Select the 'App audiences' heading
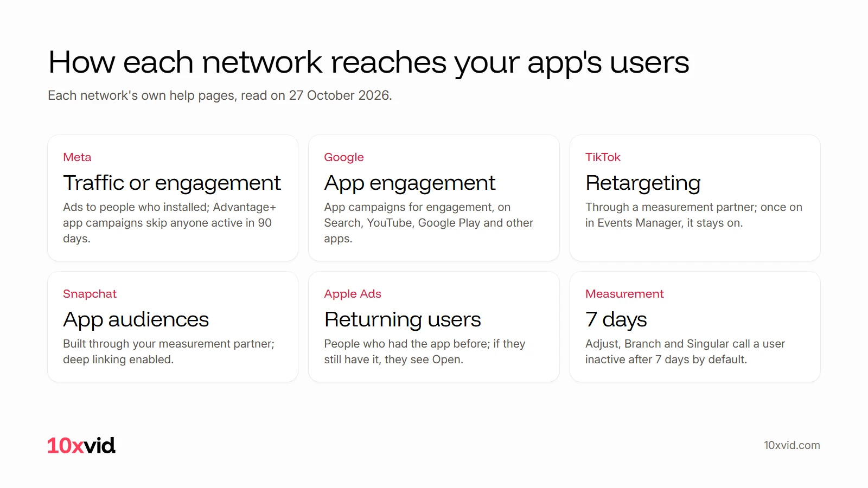The width and height of the screenshot is (868, 488). 136,320
